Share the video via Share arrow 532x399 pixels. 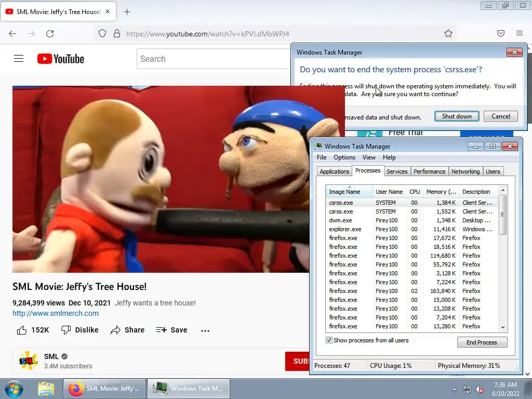[127, 330]
